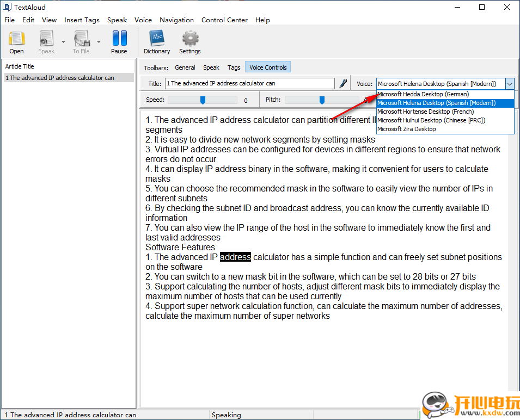Image resolution: width=520 pixels, height=420 pixels.
Task: Click the Speed slider handle
Action: (203, 100)
